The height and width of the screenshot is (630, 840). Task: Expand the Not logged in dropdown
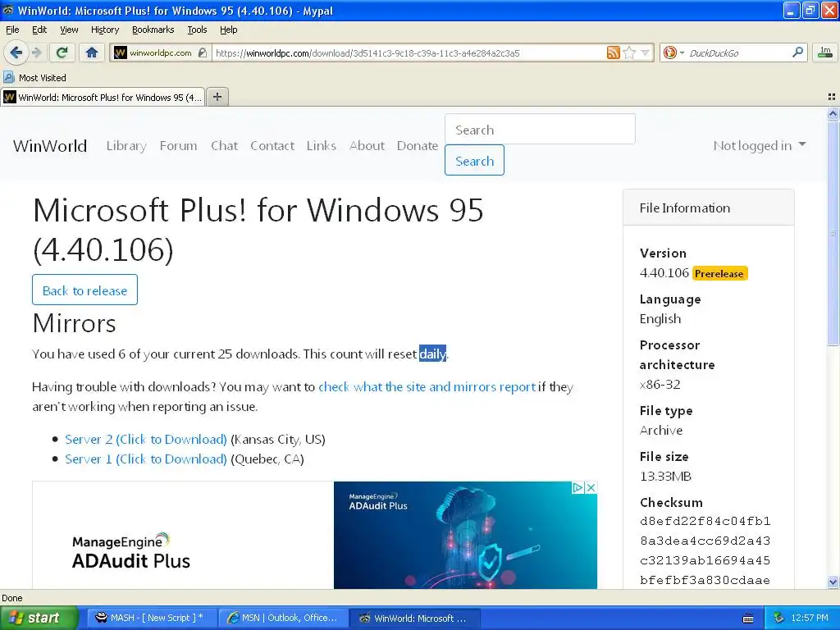759,146
